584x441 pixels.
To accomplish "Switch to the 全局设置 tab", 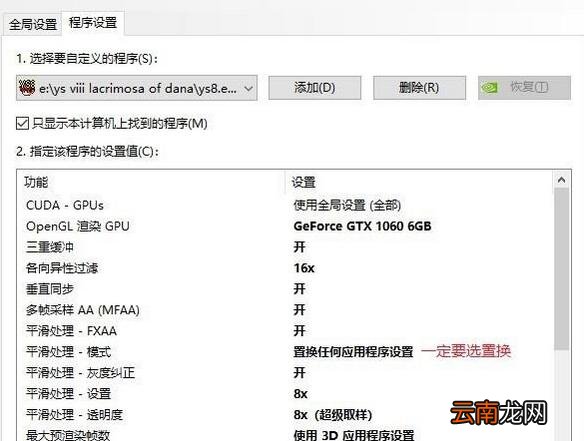I will pos(32,25).
